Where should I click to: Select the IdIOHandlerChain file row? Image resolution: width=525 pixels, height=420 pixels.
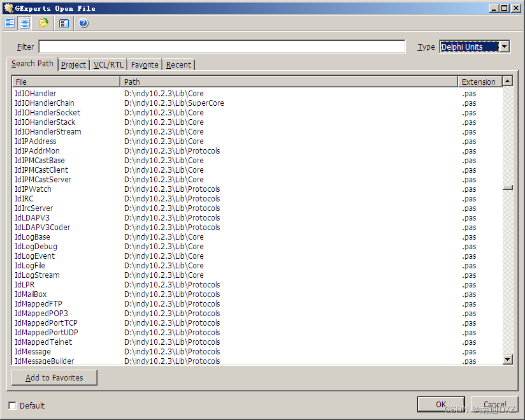pos(257,103)
